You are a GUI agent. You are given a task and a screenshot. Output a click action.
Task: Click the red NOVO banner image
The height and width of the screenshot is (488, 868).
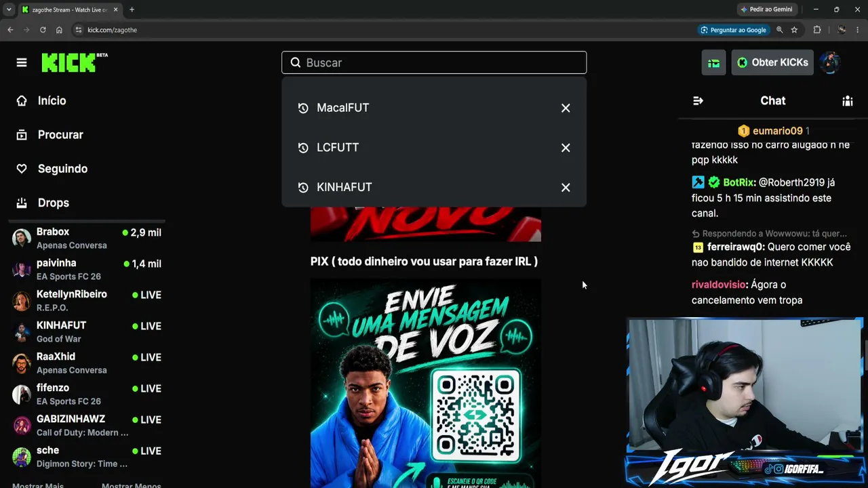(x=426, y=224)
